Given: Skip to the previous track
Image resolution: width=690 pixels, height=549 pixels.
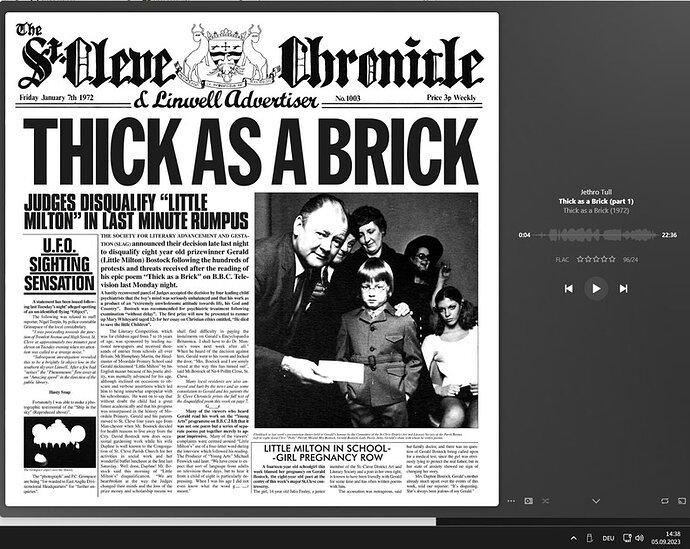Looking at the screenshot, I should (569, 289).
